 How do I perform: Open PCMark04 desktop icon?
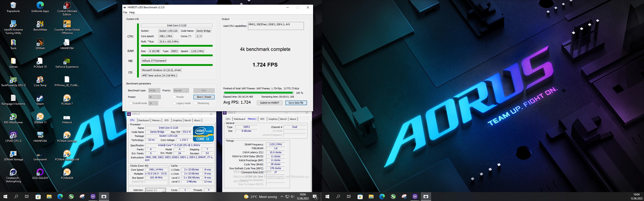tap(67, 174)
